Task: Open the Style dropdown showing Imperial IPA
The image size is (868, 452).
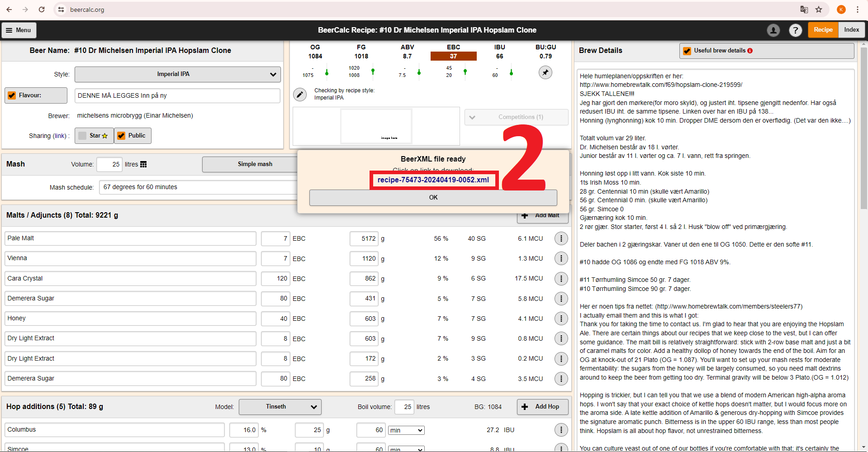Action: click(x=177, y=74)
